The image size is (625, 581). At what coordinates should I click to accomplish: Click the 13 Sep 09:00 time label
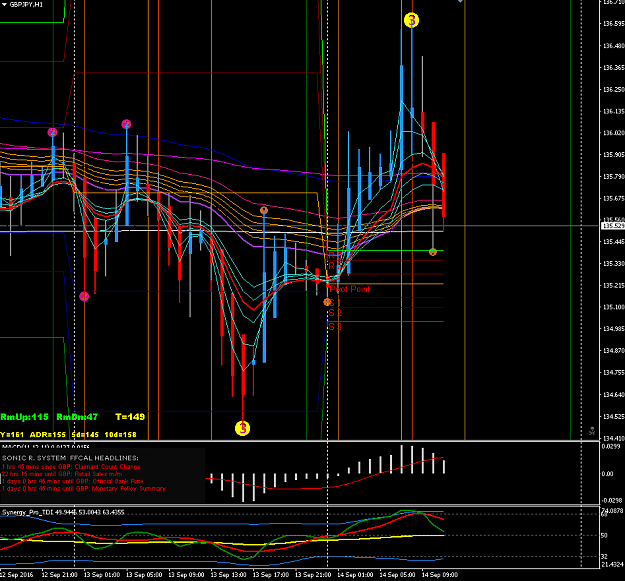pos(186,575)
